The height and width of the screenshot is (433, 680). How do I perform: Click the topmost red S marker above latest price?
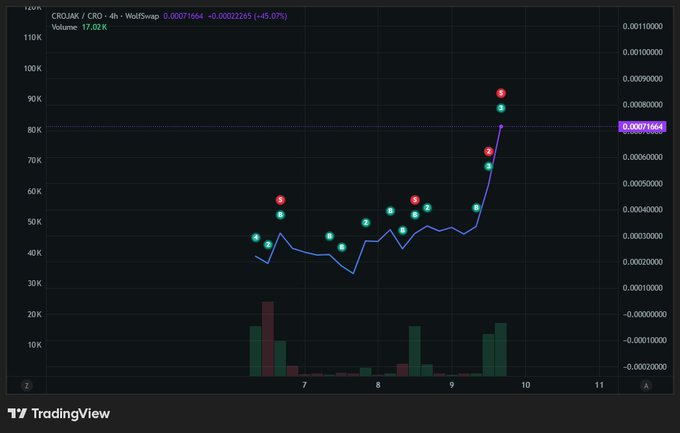[x=501, y=93]
